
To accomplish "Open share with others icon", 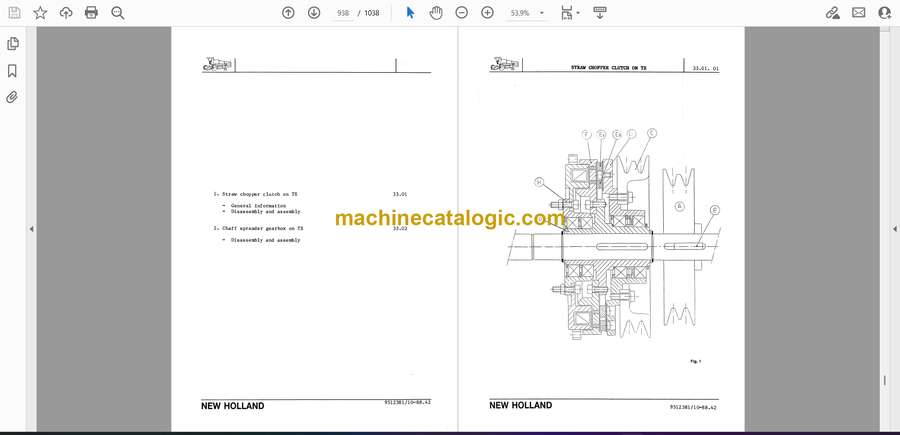I will pos(885,13).
